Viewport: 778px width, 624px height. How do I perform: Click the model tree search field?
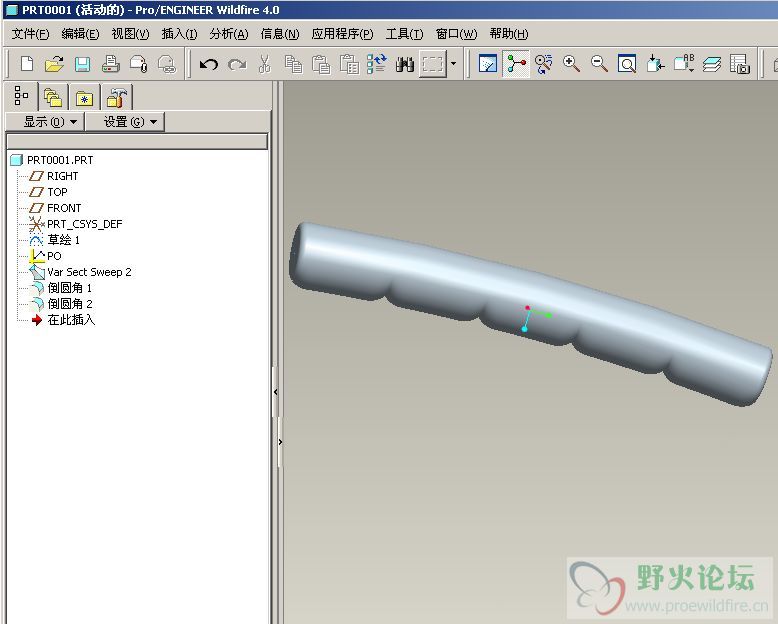137,141
